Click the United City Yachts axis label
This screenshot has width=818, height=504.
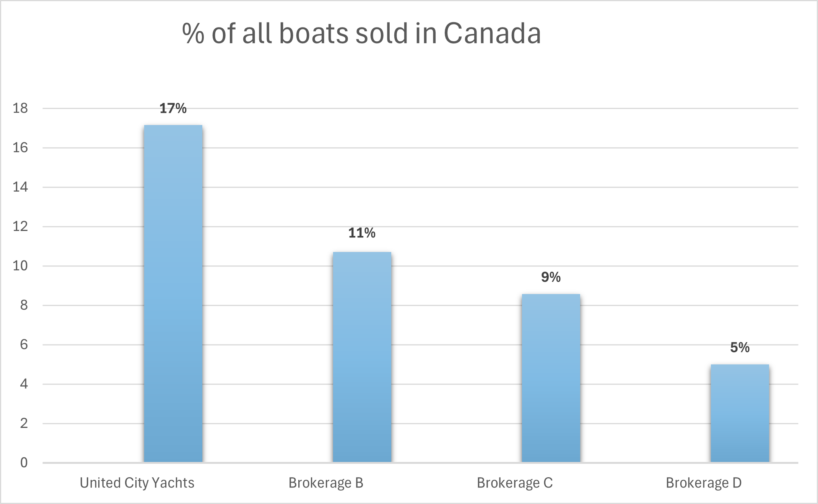click(x=137, y=483)
